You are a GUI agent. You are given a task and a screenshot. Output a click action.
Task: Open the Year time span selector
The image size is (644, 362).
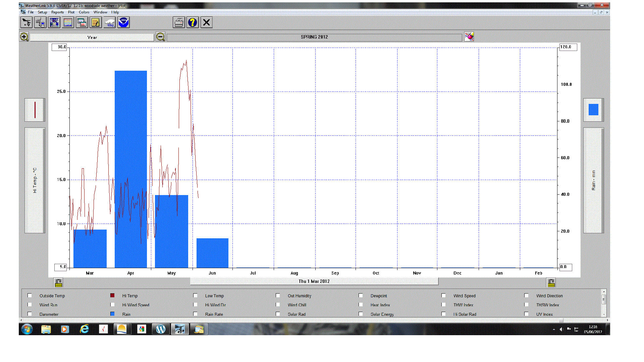pyautogui.click(x=92, y=38)
